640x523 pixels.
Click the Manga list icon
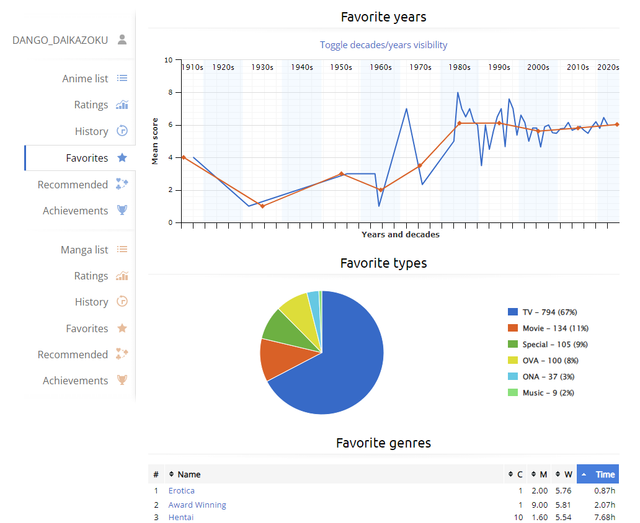pos(122,250)
